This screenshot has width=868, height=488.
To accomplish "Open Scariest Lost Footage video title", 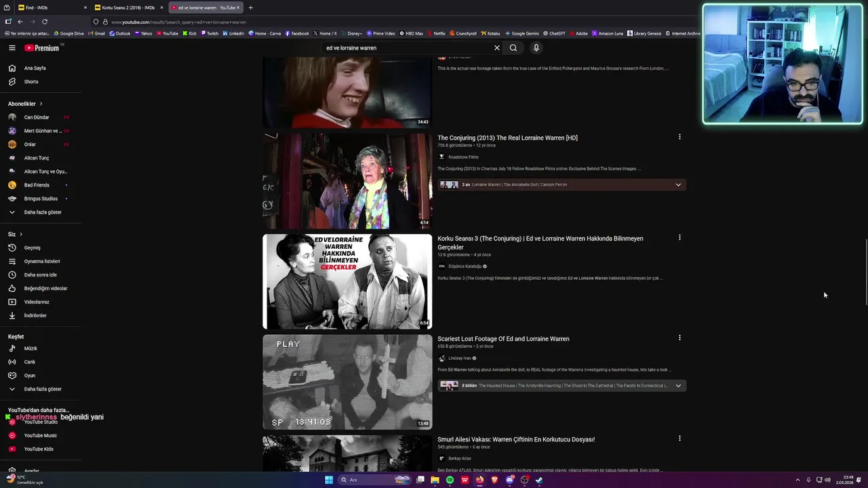I will tap(503, 339).
